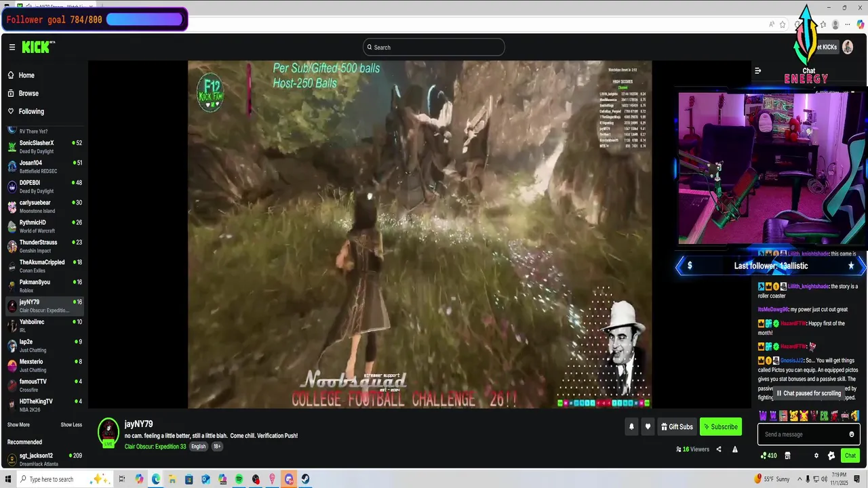
Task: Click the Search box at top
Action: (x=434, y=47)
